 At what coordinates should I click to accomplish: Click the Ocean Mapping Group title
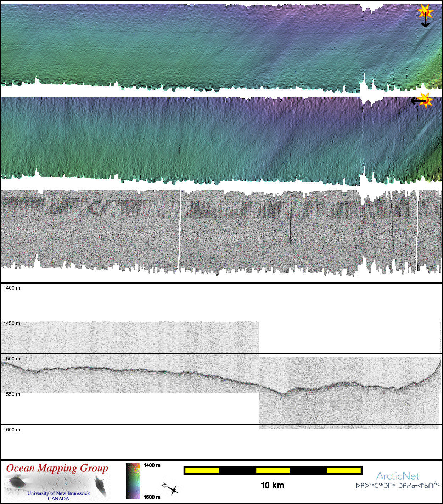[57, 468]
